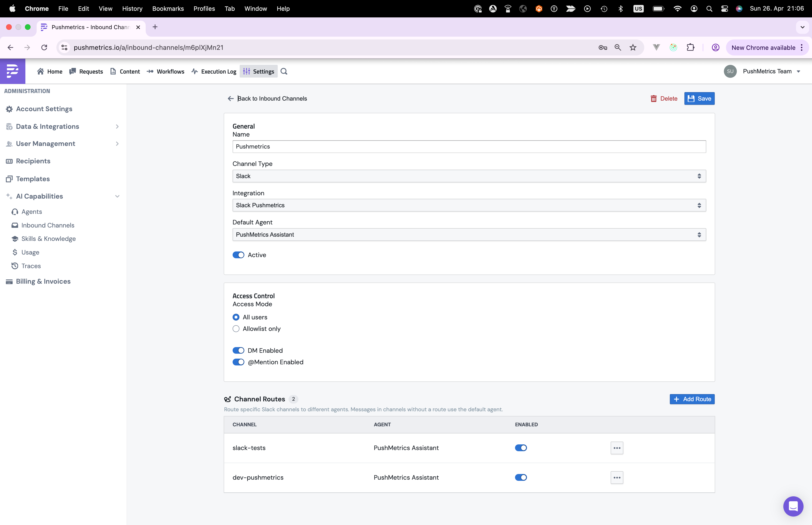Open more options for dev-pushmetrics route

(617, 478)
